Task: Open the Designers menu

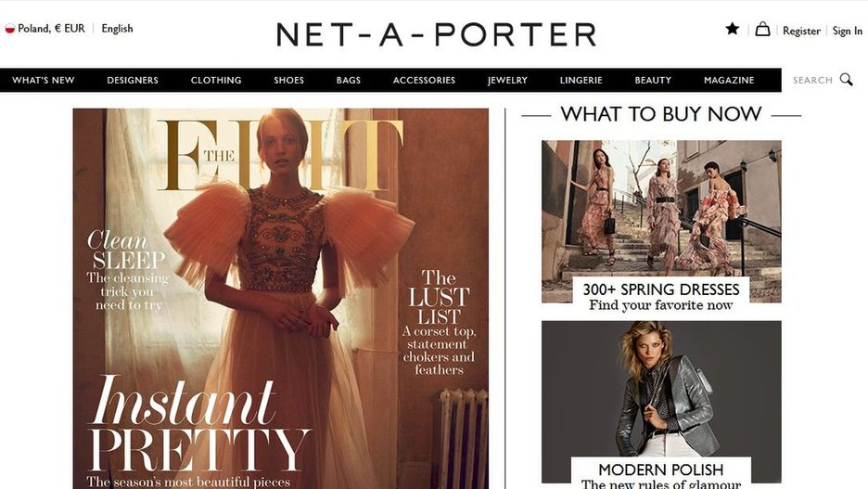Action: [x=133, y=81]
